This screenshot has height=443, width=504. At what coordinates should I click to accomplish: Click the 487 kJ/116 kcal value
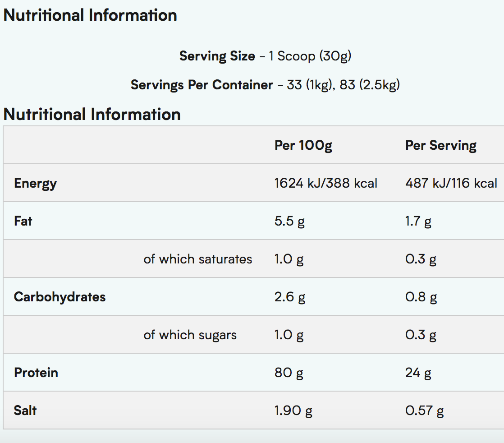click(451, 183)
